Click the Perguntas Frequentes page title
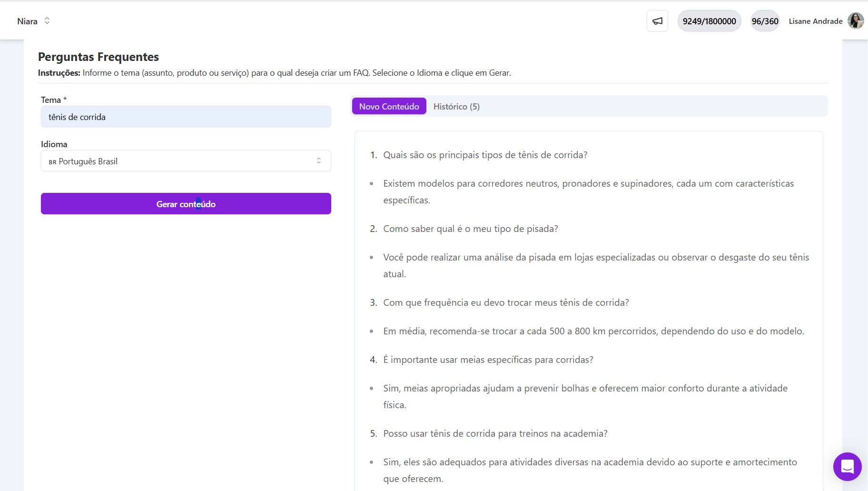This screenshot has width=868, height=491. 98,57
